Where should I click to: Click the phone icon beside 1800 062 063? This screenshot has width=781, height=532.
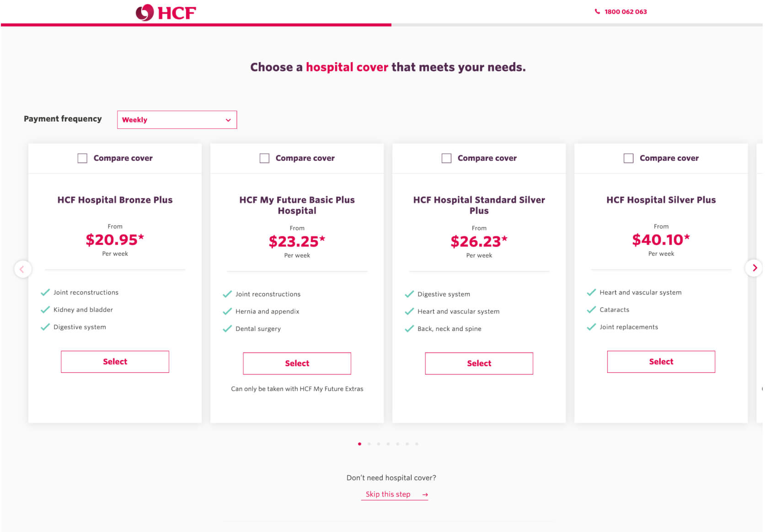(597, 11)
